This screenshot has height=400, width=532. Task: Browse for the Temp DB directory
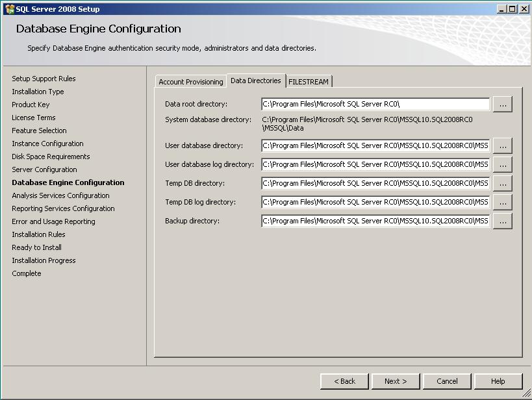click(503, 183)
